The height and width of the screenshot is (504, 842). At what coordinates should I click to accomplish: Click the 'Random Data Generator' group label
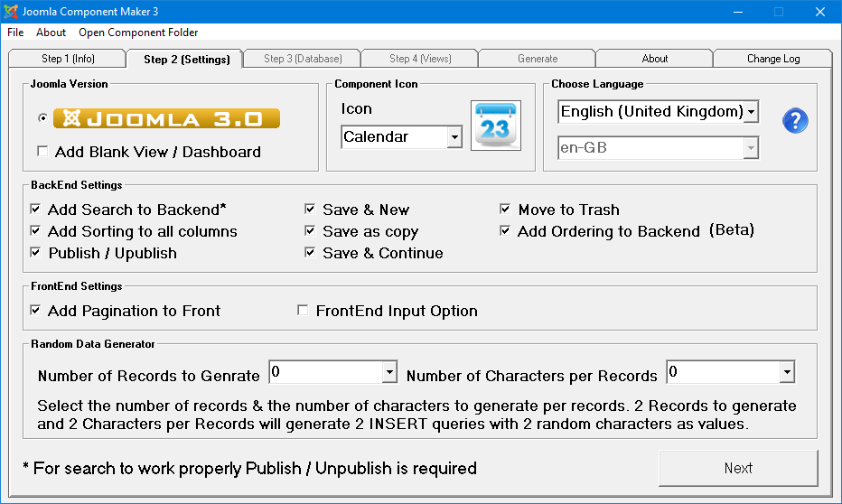pyautogui.click(x=93, y=344)
